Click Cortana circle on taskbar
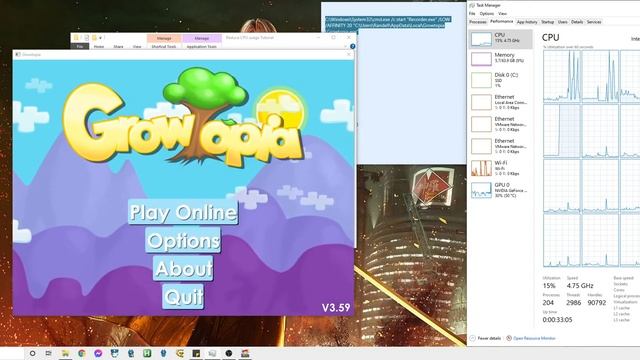 (x=33, y=353)
